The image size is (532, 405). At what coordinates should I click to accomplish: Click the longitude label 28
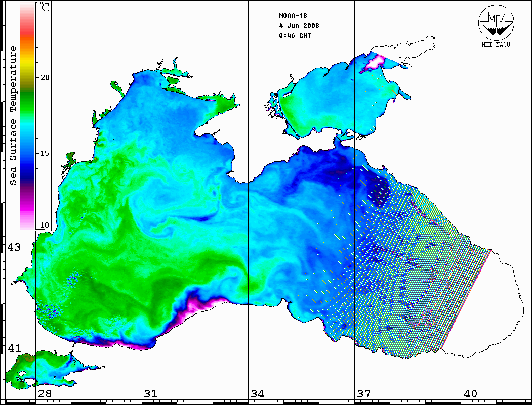[45, 393]
